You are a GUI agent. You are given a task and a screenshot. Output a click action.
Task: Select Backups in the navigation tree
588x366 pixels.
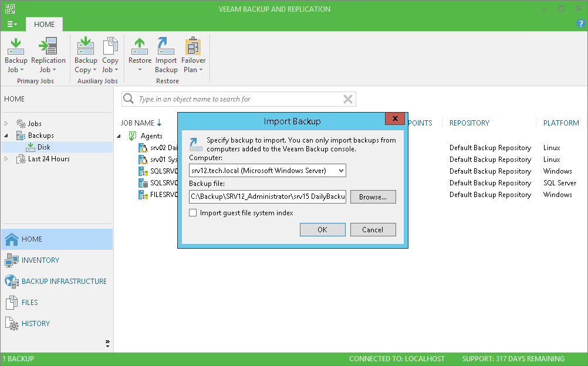tap(41, 135)
